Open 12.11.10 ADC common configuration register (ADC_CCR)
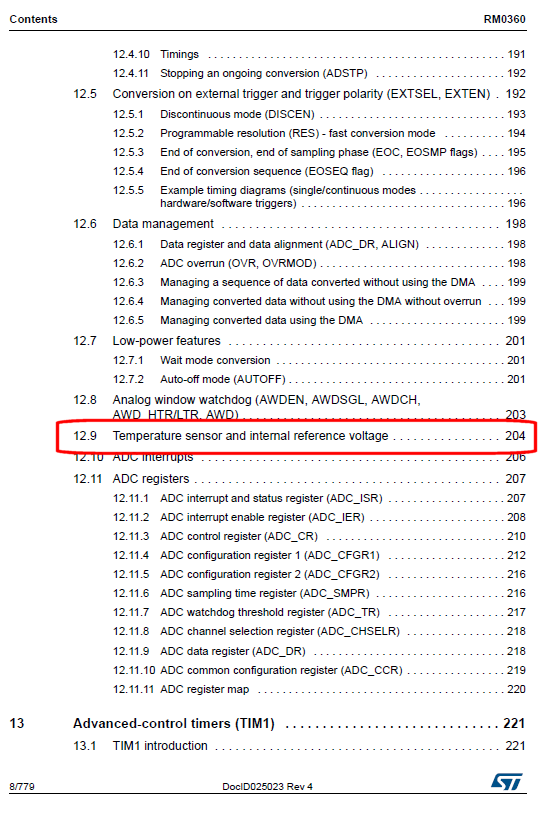 pos(319,670)
